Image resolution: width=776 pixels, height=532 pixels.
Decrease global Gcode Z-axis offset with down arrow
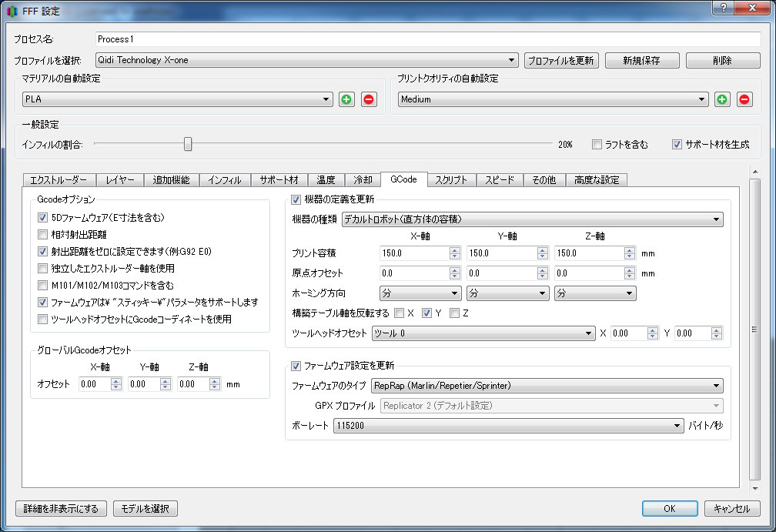216,387
